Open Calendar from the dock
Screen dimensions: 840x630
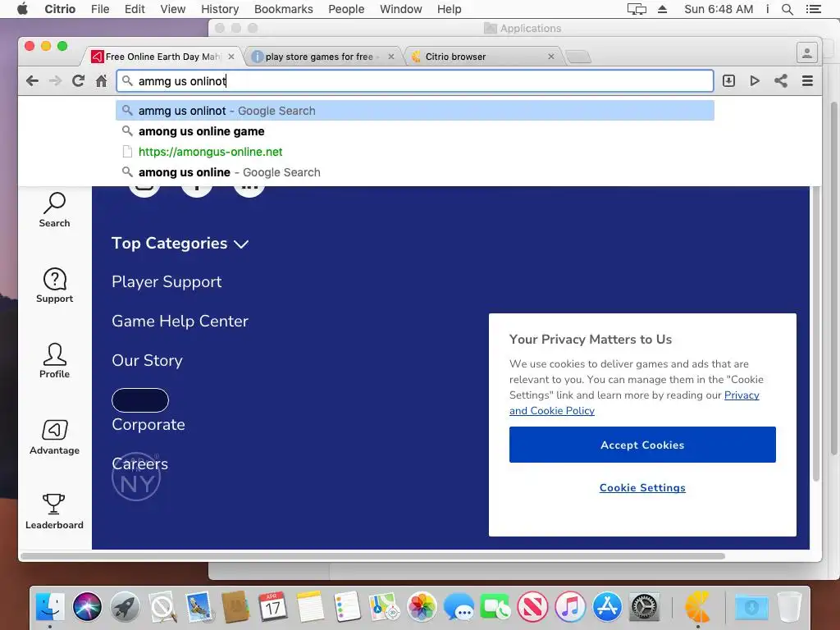pos(273,607)
